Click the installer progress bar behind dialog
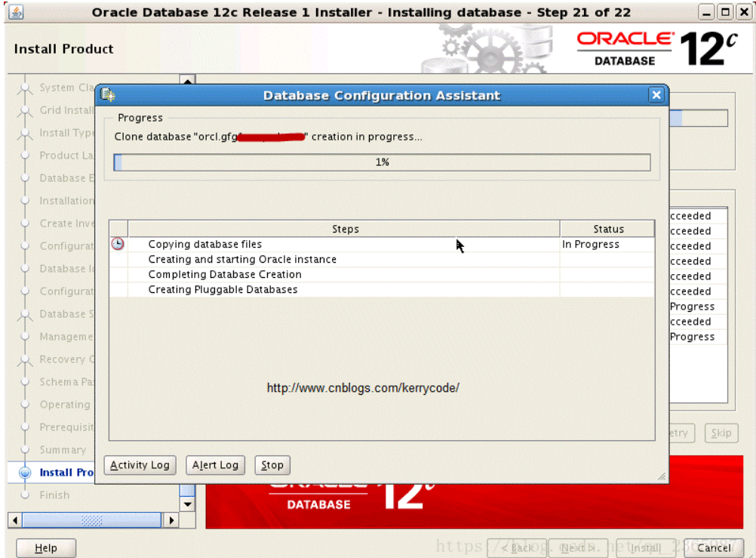 pyautogui.click(x=698, y=119)
